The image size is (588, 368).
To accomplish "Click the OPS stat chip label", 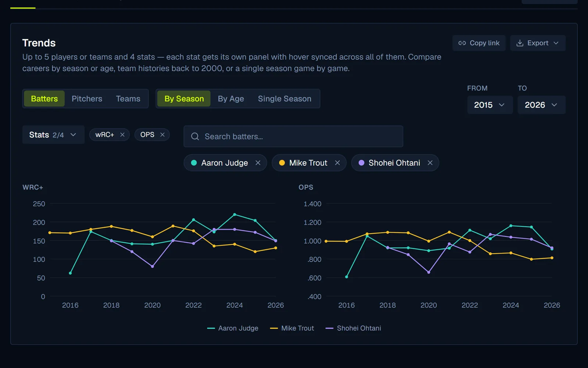I will point(147,135).
